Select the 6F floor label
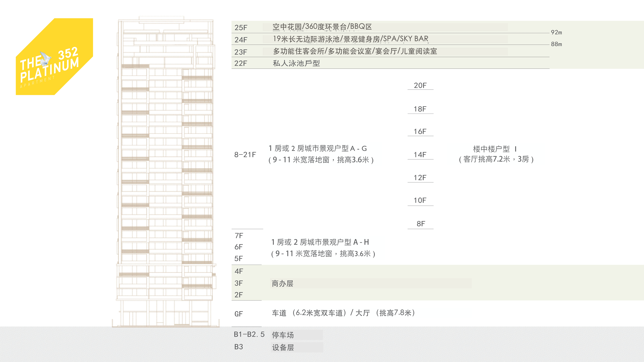Image resolution: width=644 pixels, height=362 pixels. click(239, 247)
